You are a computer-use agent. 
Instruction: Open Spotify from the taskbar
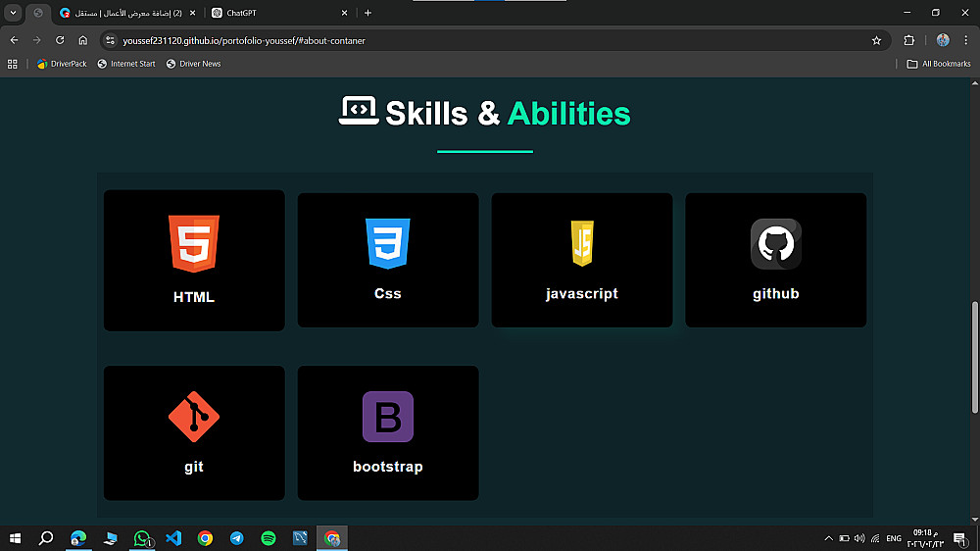click(269, 538)
